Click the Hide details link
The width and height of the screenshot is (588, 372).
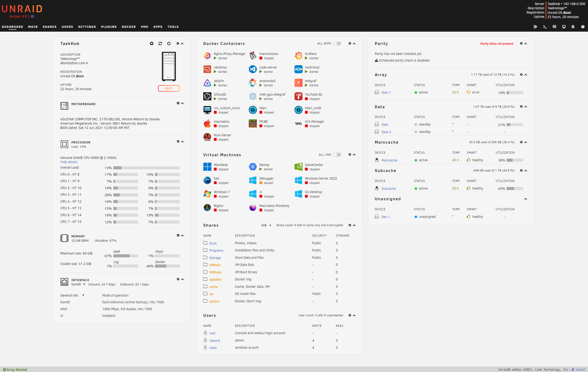69,162
